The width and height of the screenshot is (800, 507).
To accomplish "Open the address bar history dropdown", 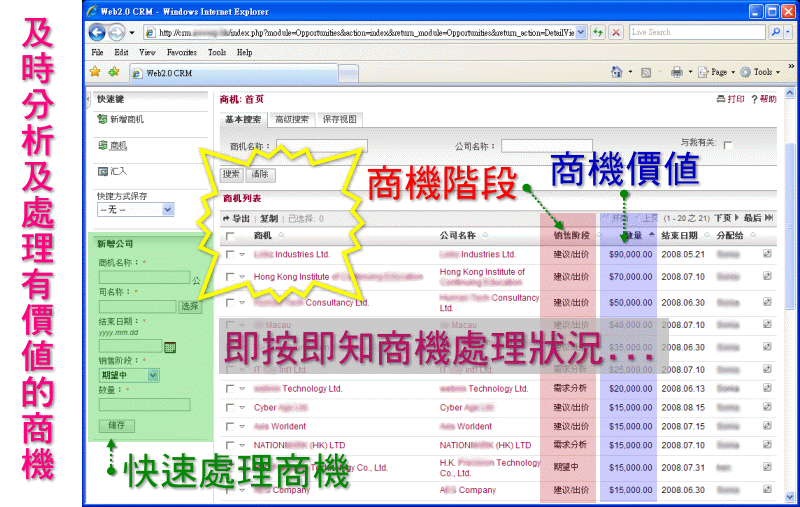I will tap(581, 32).
